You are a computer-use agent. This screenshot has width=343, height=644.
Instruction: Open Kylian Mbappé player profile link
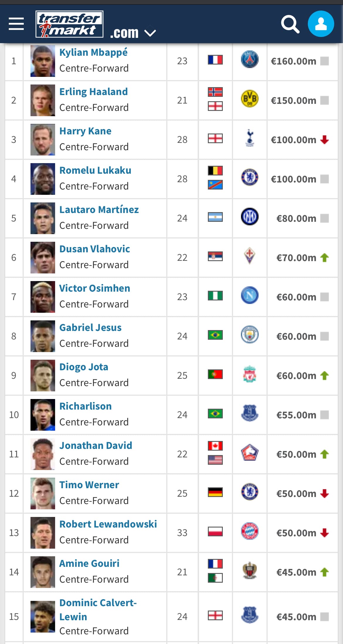click(x=94, y=52)
